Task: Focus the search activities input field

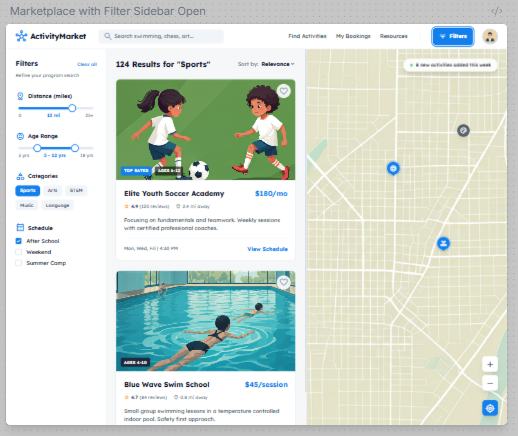Action: [161, 36]
